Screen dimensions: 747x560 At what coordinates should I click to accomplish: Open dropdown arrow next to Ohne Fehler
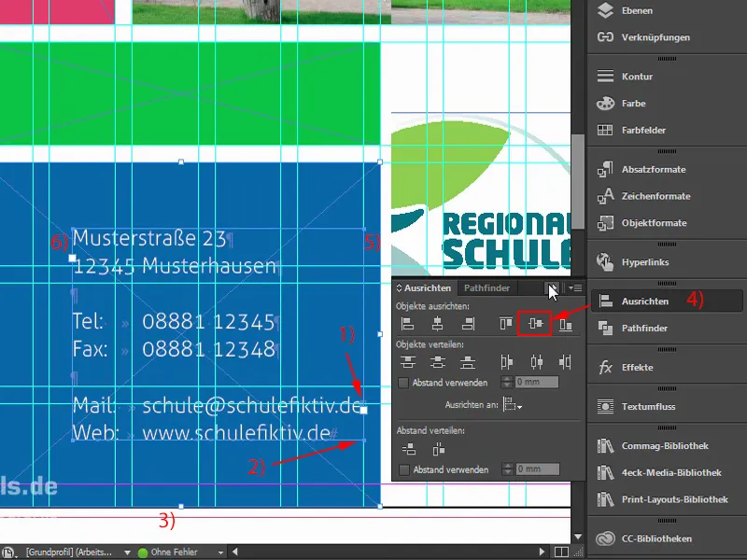(220, 553)
